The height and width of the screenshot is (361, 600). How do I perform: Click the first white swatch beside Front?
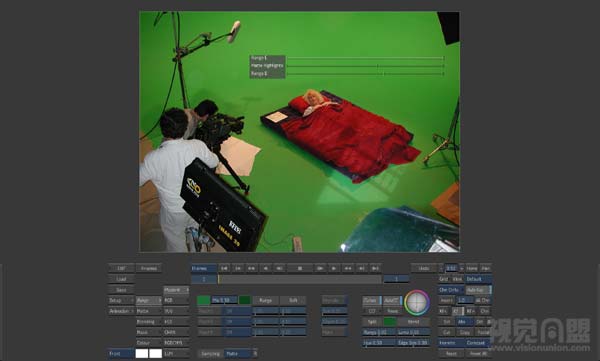click(x=142, y=353)
